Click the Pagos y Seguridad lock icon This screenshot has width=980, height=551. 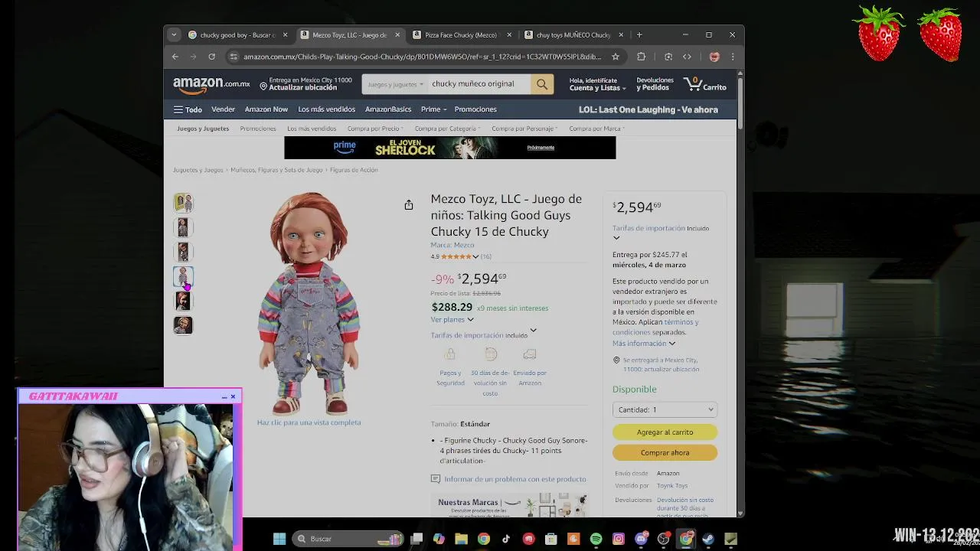[450, 354]
